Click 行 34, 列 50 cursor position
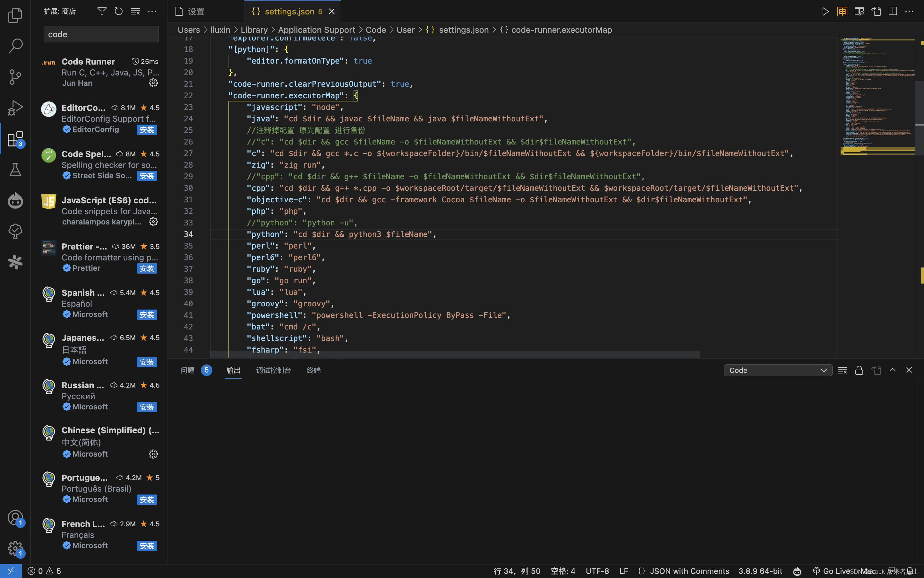The image size is (924, 578). [517, 571]
